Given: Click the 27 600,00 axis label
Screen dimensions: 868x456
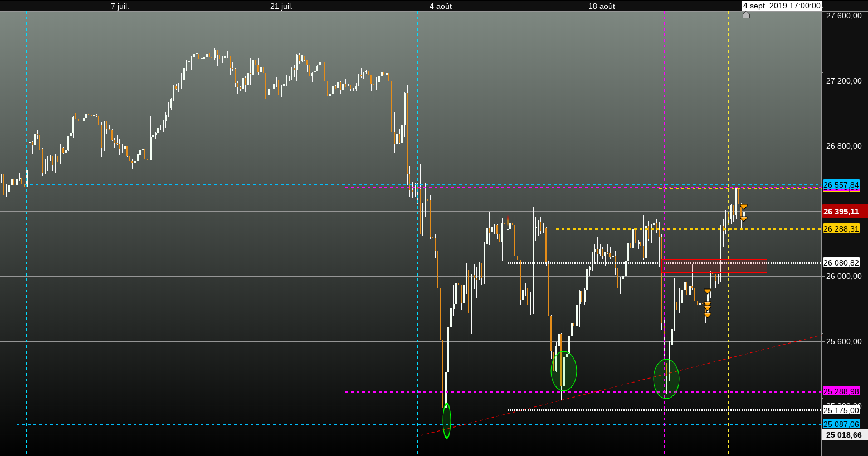Looking at the screenshot, I should click(843, 16).
